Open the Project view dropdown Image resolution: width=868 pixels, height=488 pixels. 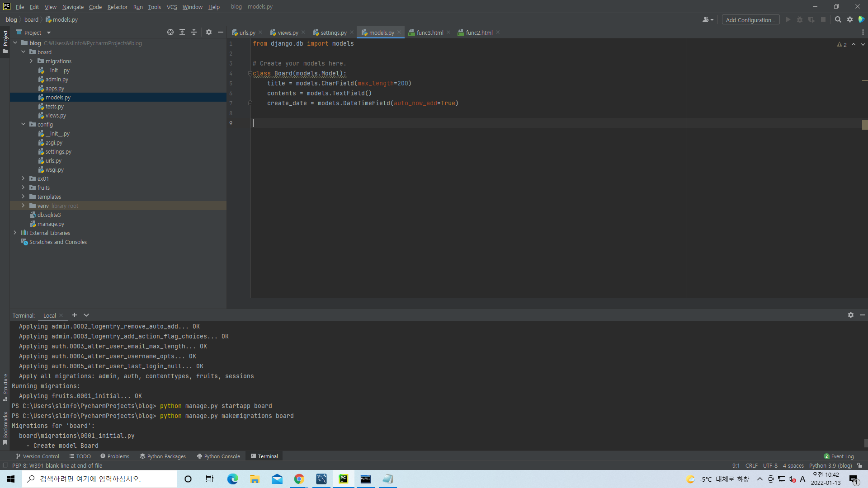pos(48,33)
